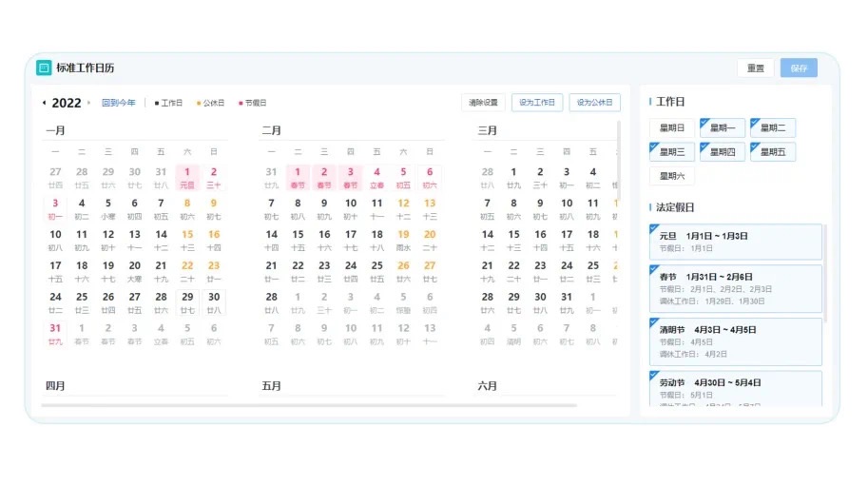Click the red 节假日 legend marker
The image size is (868, 486).
click(241, 103)
